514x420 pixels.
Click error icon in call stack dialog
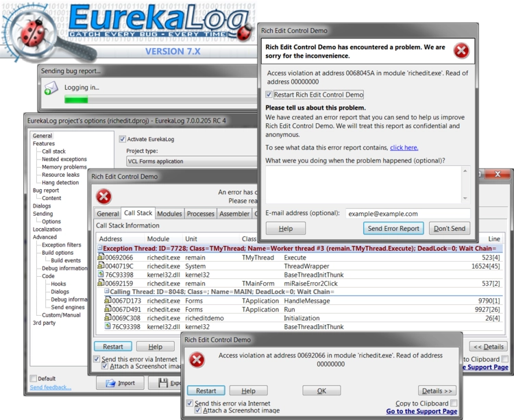tap(104, 197)
